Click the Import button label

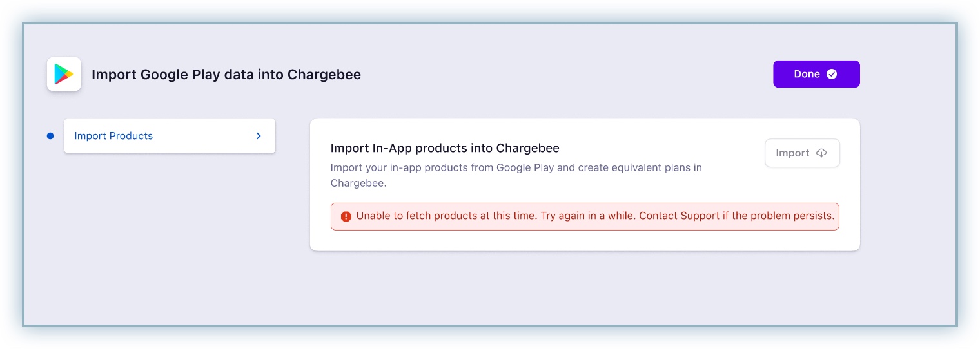point(792,153)
